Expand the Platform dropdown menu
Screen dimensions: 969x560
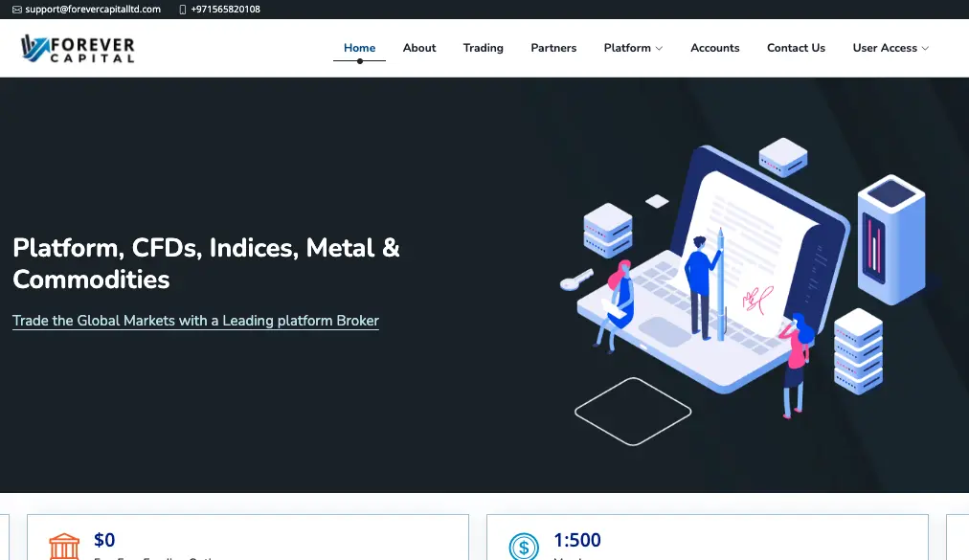click(633, 48)
